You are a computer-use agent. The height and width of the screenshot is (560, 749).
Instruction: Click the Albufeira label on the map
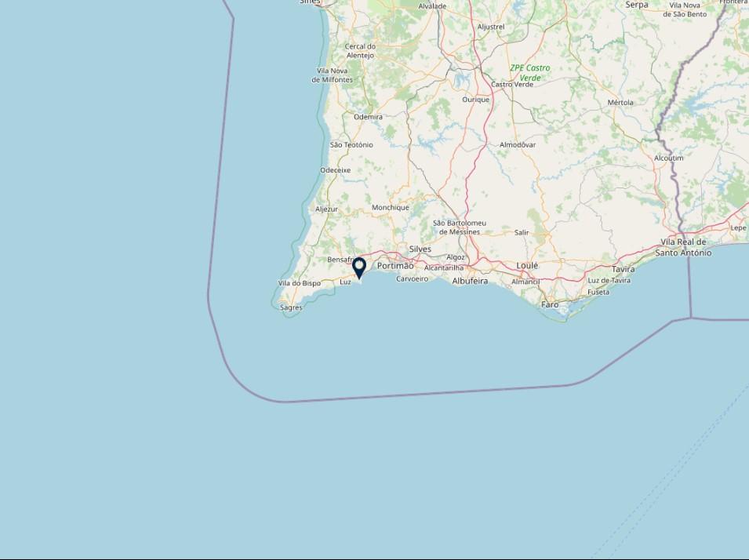tap(470, 281)
